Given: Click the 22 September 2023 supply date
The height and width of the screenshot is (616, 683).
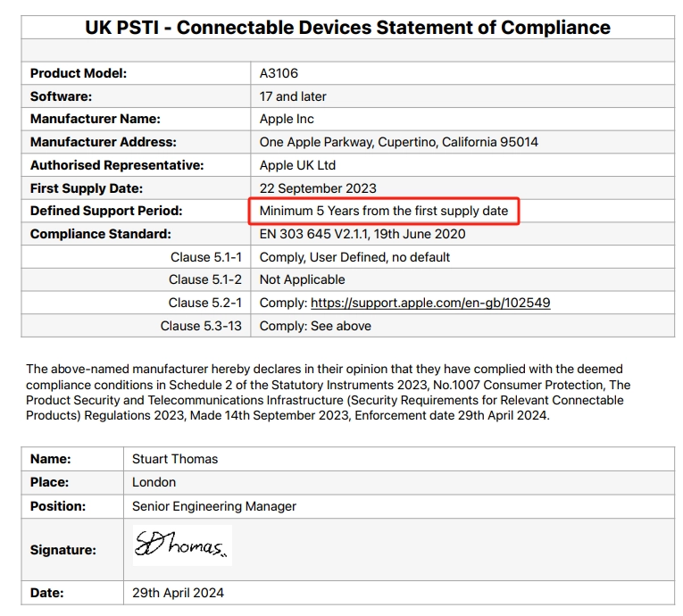Looking at the screenshot, I should 318,188.
